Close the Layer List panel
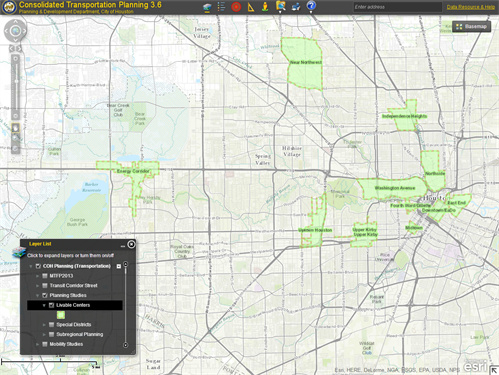499x375 pixels. tap(131, 244)
